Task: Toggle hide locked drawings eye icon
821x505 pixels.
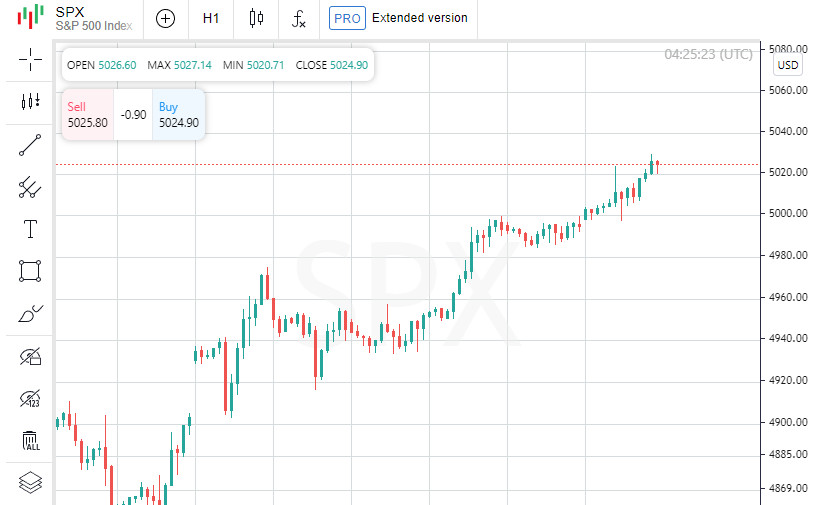Action: 30,356
